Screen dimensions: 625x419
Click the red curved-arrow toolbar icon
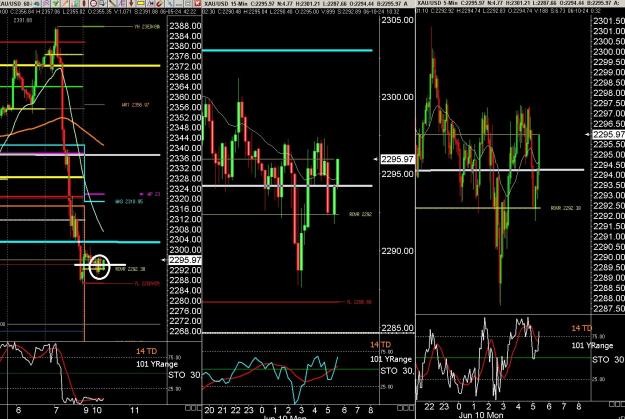pos(159,3)
